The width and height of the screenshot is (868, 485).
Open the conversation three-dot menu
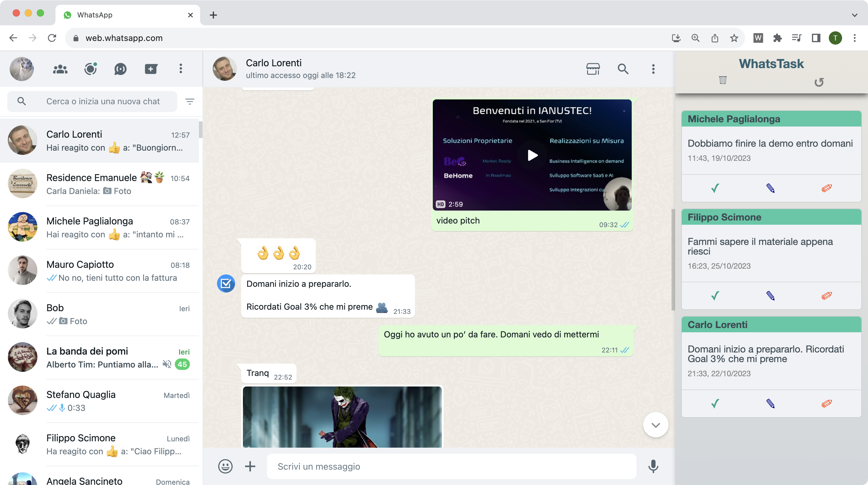(653, 69)
